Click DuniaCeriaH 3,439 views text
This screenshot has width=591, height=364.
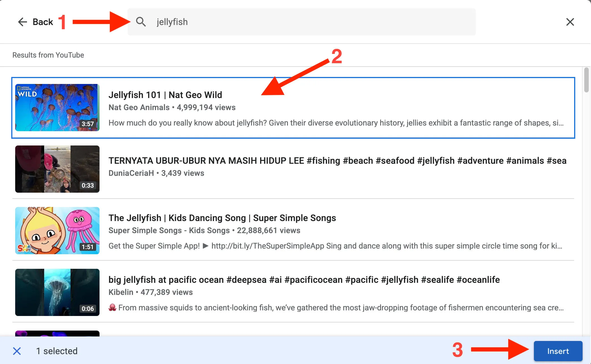tap(156, 173)
